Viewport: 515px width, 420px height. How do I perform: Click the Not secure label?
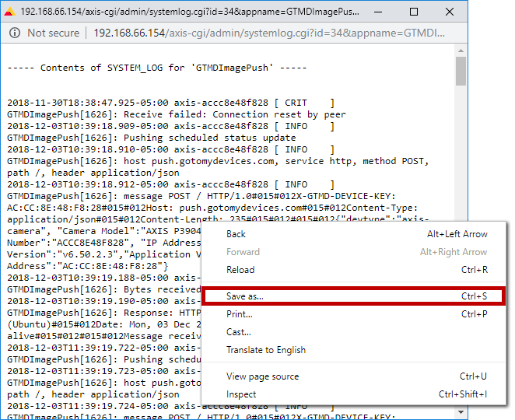(53, 33)
